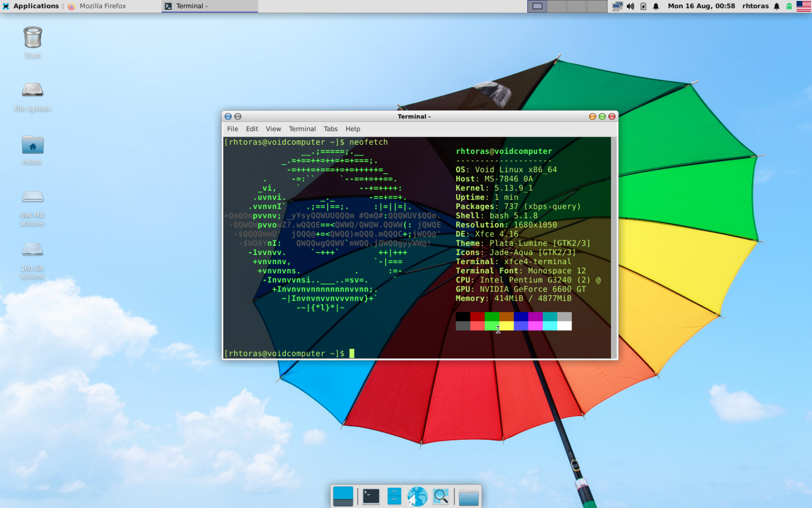Select the 160 GB Volume desktop icon
812x508 pixels.
[32, 261]
